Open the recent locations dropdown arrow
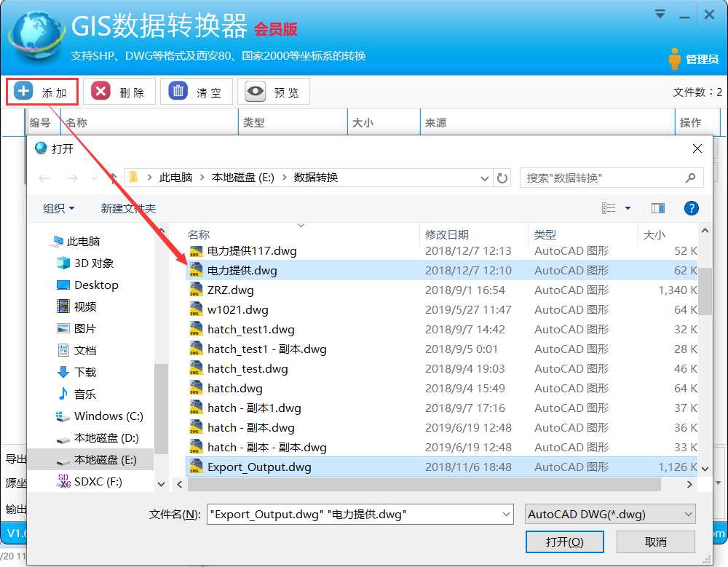 pos(94,178)
